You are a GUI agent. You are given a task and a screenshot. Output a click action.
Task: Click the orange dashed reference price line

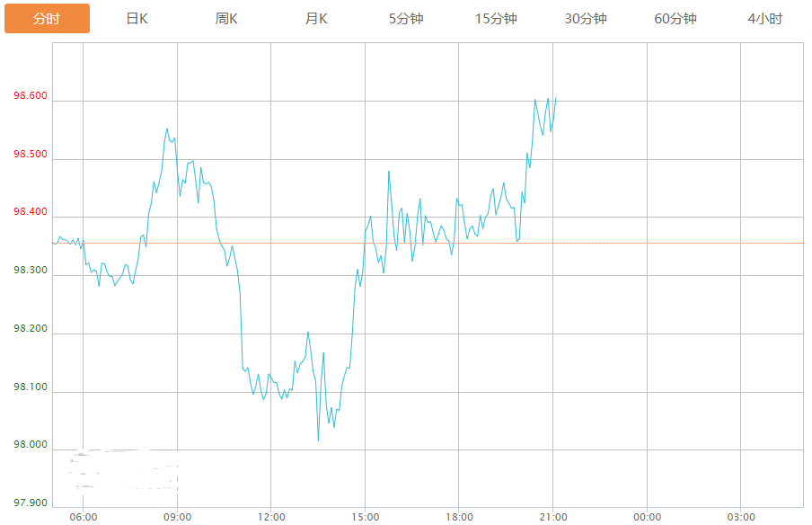tap(674, 243)
